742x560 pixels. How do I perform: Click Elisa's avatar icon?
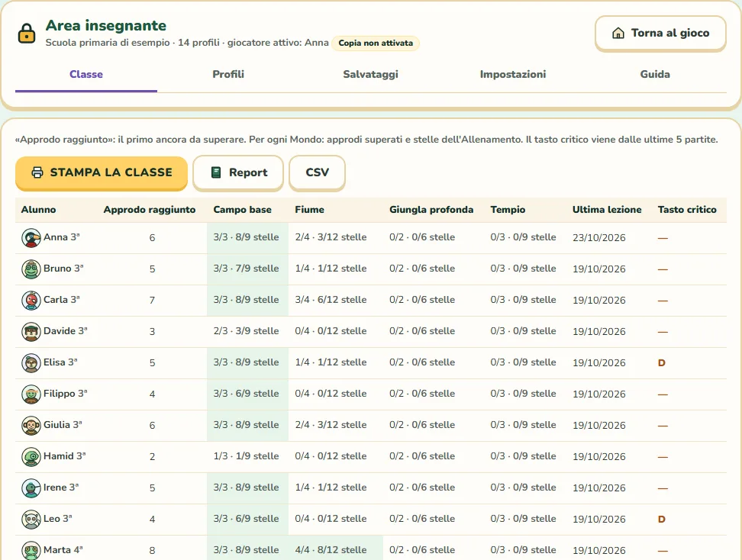point(31,362)
